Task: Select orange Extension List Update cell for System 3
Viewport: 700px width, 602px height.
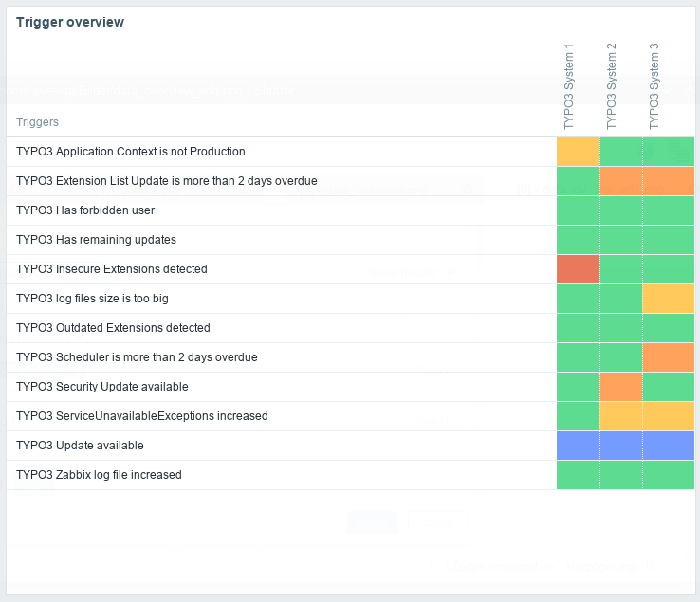Action: pyautogui.click(x=669, y=181)
